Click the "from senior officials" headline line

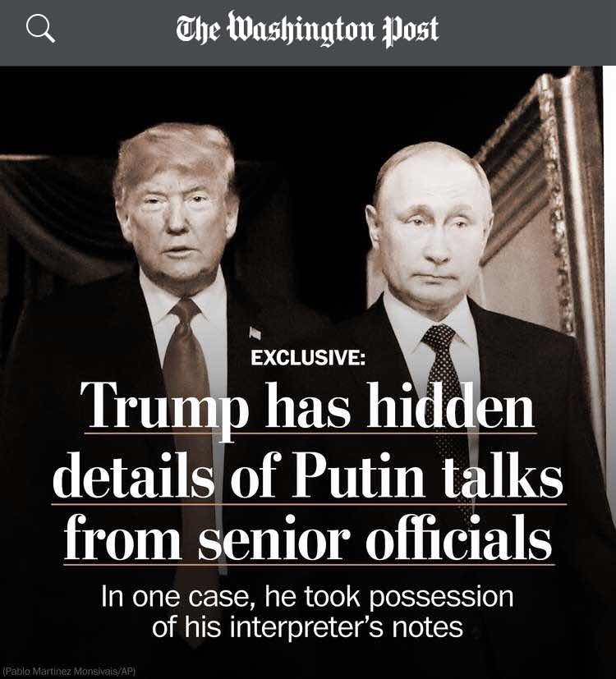308,538
